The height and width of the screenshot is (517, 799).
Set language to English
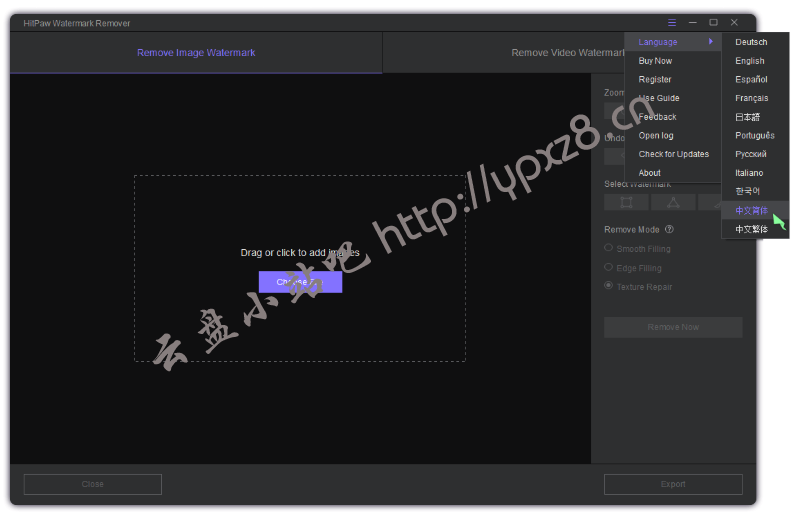tap(756, 61)
